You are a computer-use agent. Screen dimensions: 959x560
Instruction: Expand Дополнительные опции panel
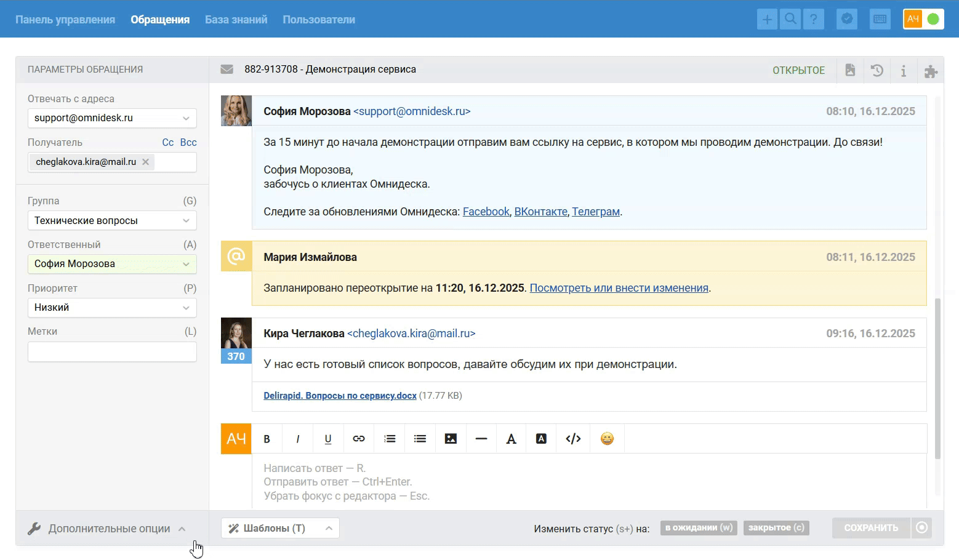coord(109,529)
